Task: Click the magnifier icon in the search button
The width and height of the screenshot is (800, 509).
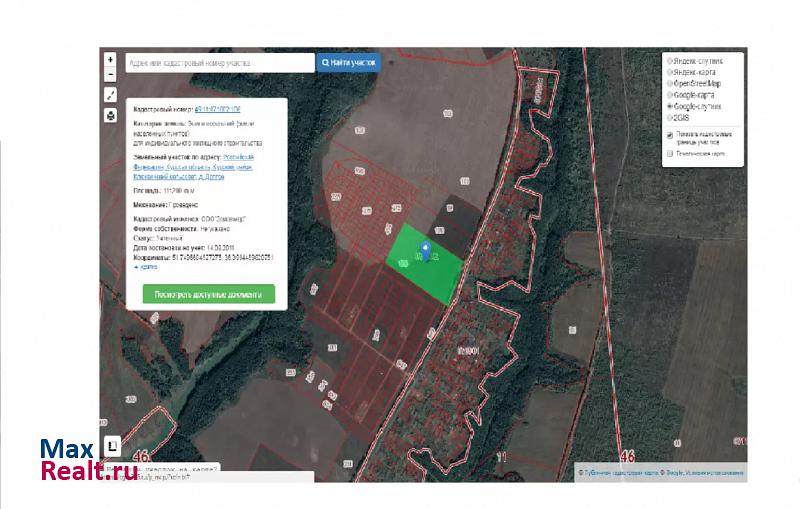Action: click(x=326, y=62)
